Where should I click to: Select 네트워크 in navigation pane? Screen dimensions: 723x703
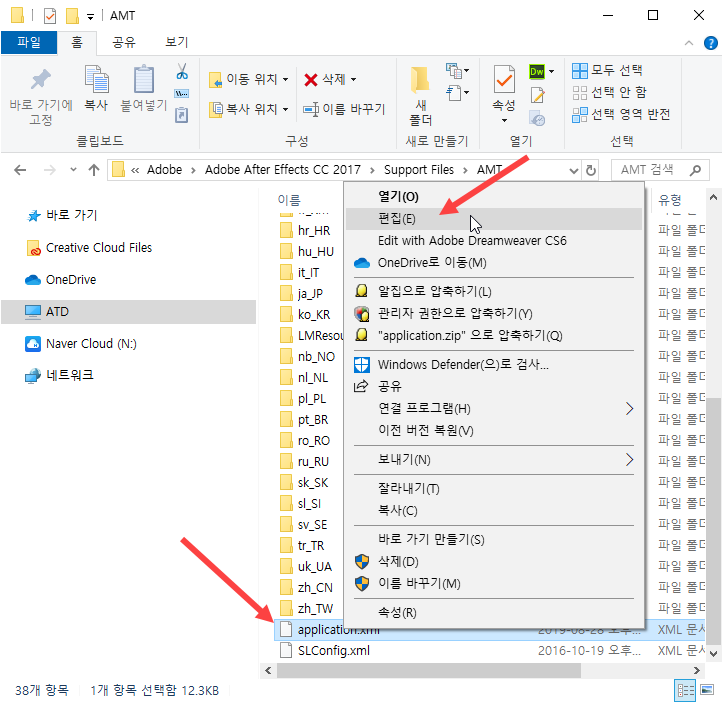click(59, 375)
